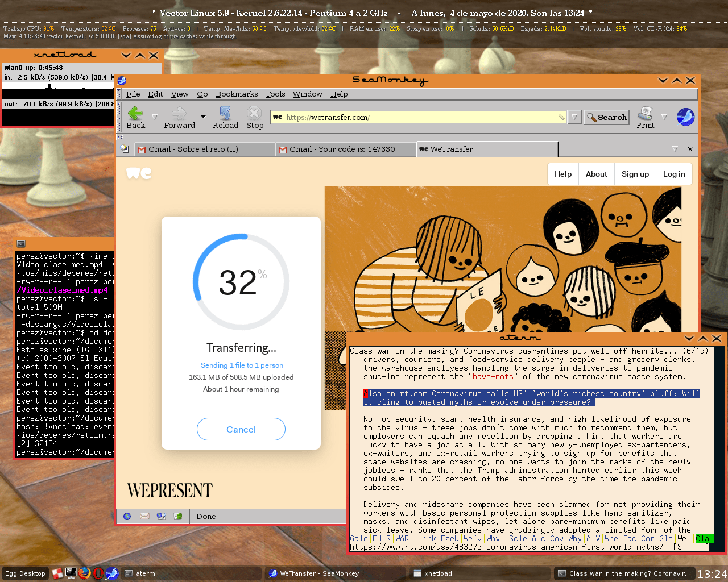Viewport: 728px width, 582px height.
Task: Click Log in on WeTransfer
Action: 674,174
